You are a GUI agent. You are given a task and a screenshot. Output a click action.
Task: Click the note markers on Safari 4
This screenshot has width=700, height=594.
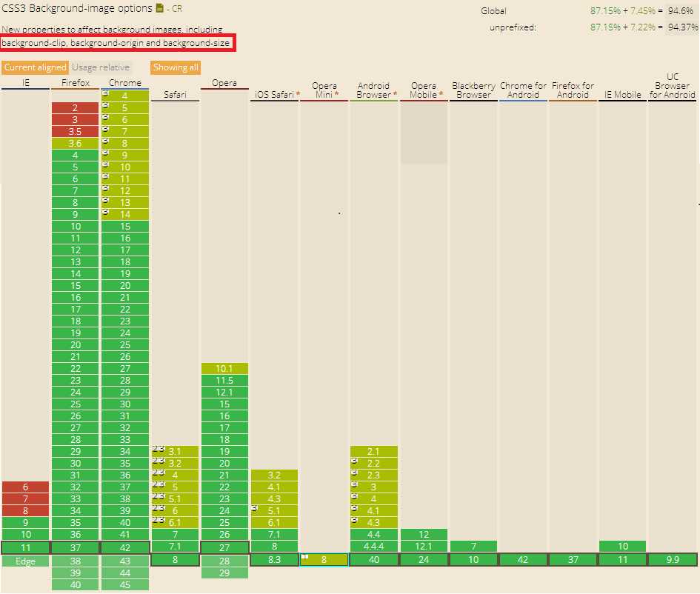tap(159, 473)
